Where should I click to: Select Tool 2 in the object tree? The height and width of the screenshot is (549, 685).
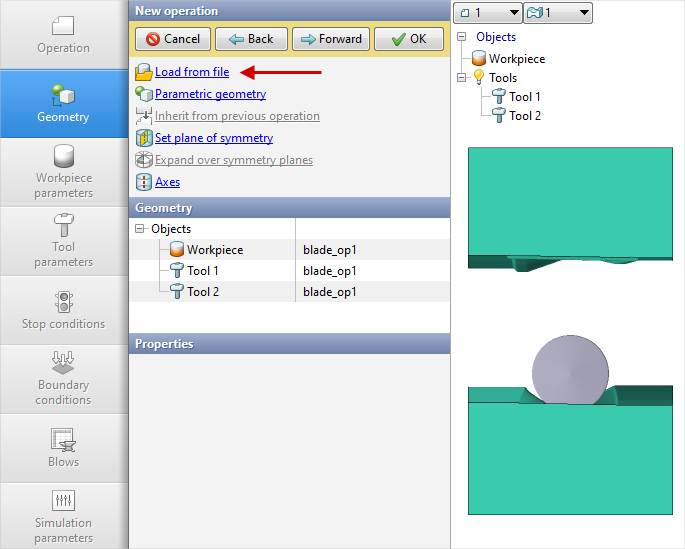[x=525, y=116]
